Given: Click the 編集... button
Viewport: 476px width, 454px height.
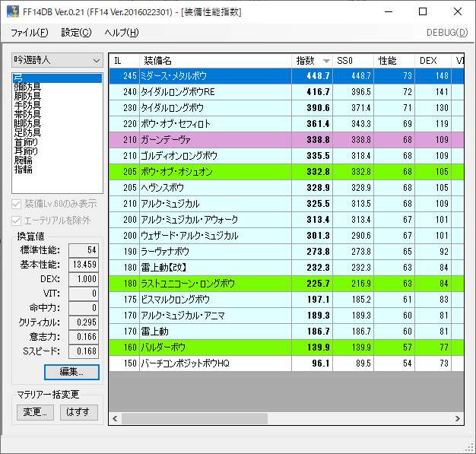Looking at the screenshot, I should point(71,372).
